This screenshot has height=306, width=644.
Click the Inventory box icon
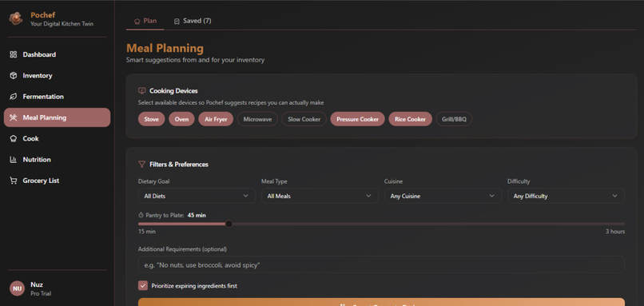click(13, 76)
